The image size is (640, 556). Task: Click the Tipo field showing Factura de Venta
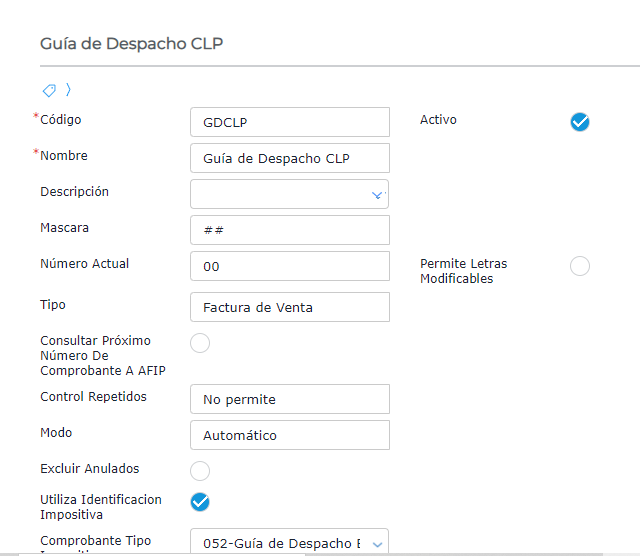pyautogui.click(x=289, y=307)
